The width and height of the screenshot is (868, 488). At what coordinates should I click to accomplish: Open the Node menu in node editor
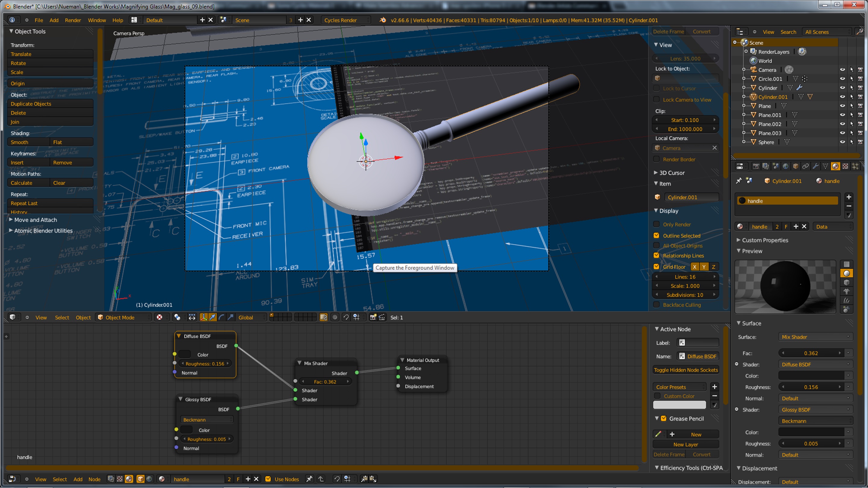94,479
